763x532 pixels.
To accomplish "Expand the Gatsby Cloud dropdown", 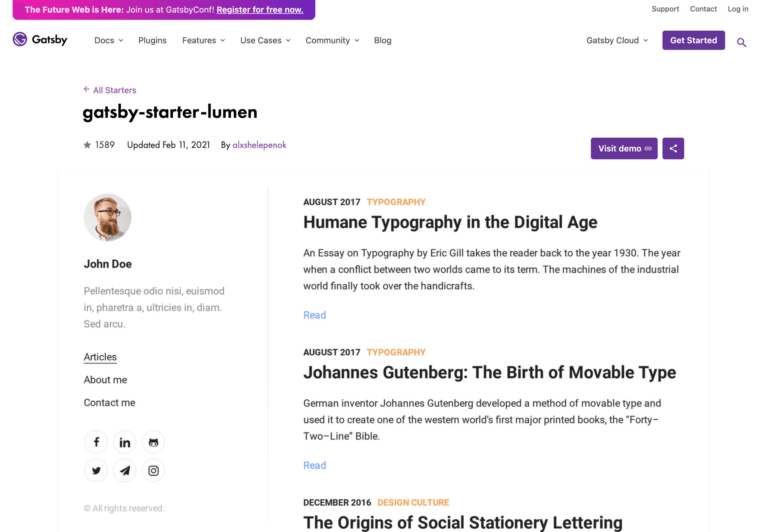I will point(617,41).
